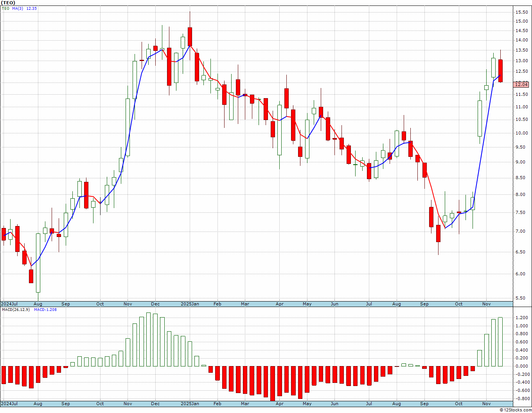Viewport: 532px width, 413px height.
Task: Click the (TEO) ticker title
Action: (8, 3)
